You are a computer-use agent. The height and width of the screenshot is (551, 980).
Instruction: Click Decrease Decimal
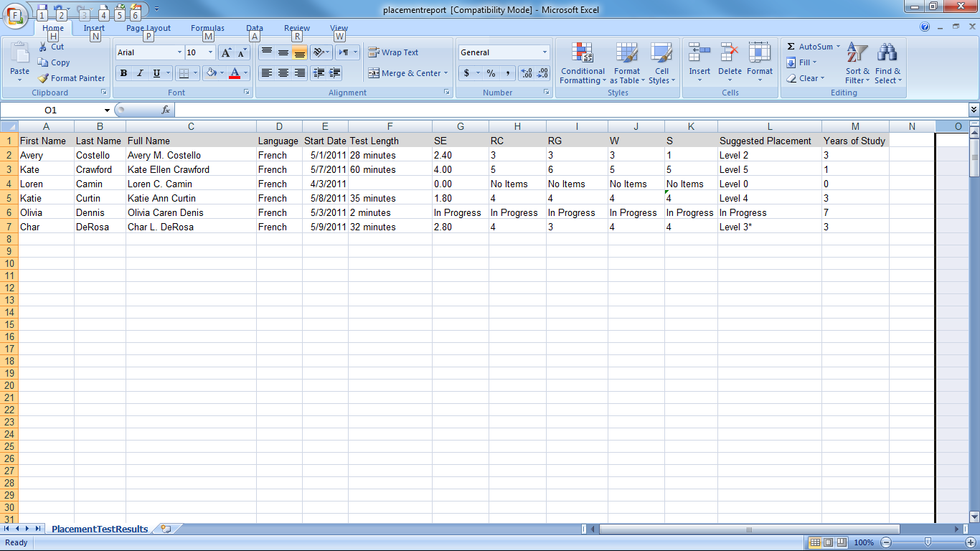pyautogui.click(x=542, y=73)
